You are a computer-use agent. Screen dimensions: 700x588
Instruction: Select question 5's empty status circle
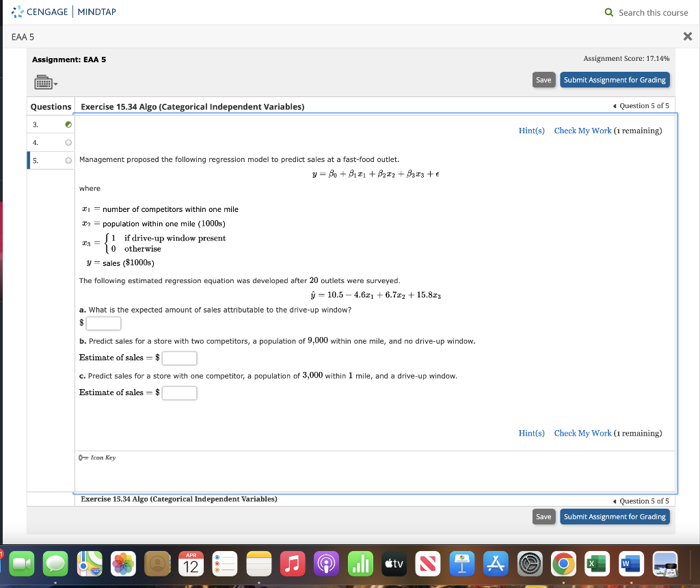[67, 160]
